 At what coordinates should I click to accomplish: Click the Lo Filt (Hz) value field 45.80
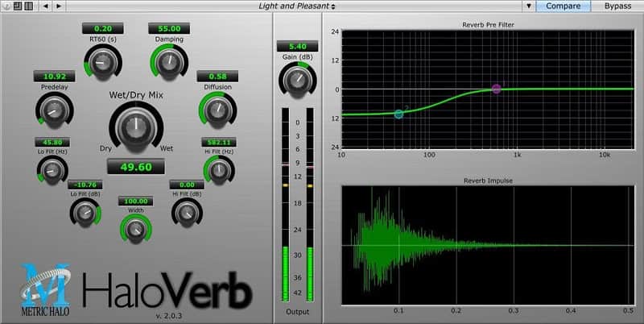click(x=52, y=143)
